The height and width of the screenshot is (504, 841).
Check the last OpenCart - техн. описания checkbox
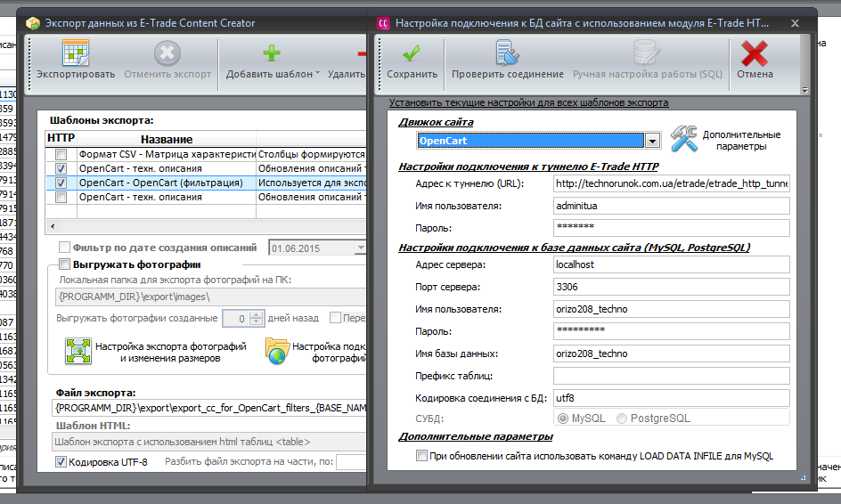61,198
